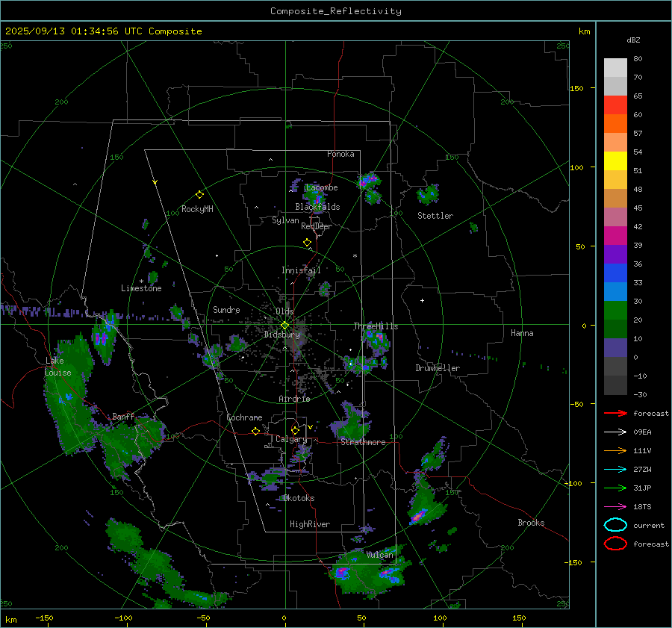Click yellow diamond marker above Calgary

295,430
